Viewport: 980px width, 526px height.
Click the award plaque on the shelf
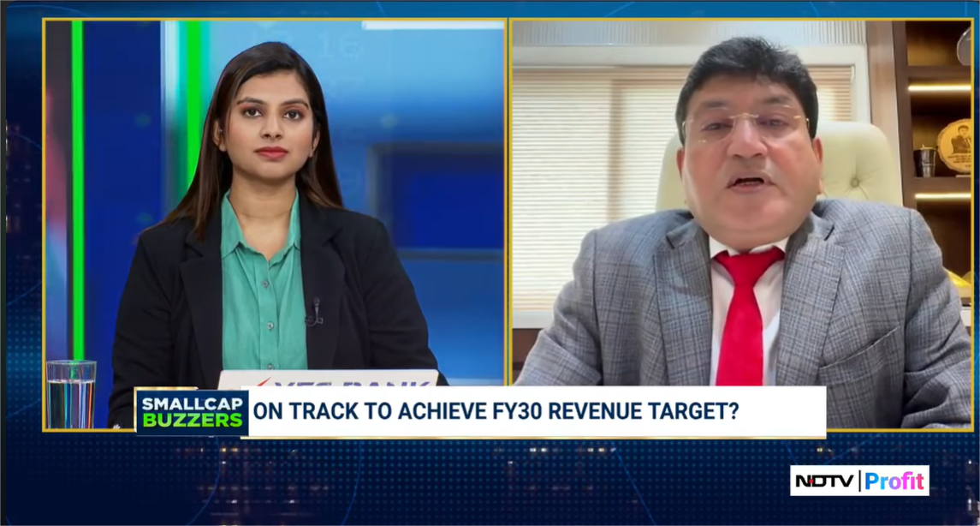coord(953,144)
